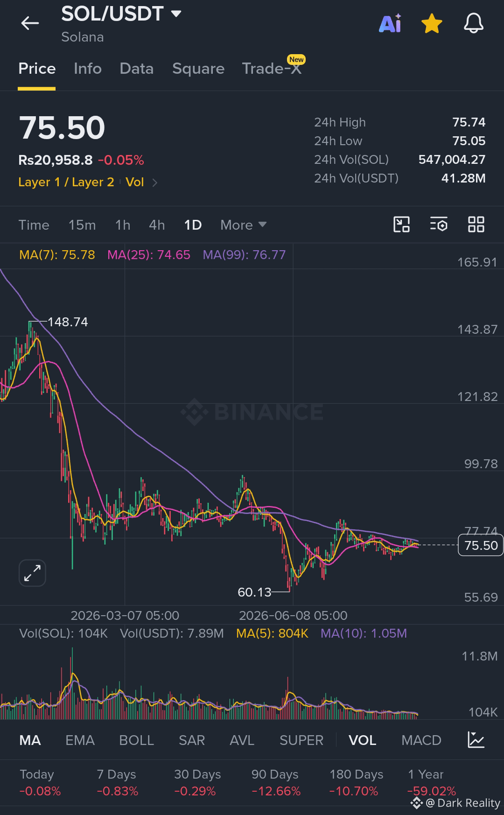
Task: Click the 180 Days -10.70% performance
Action: (356, 783)
